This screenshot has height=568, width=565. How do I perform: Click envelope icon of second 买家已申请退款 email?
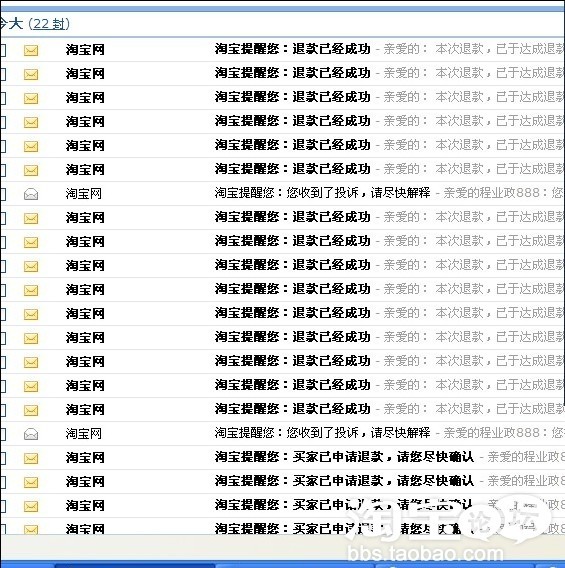(x=31, y=482)
